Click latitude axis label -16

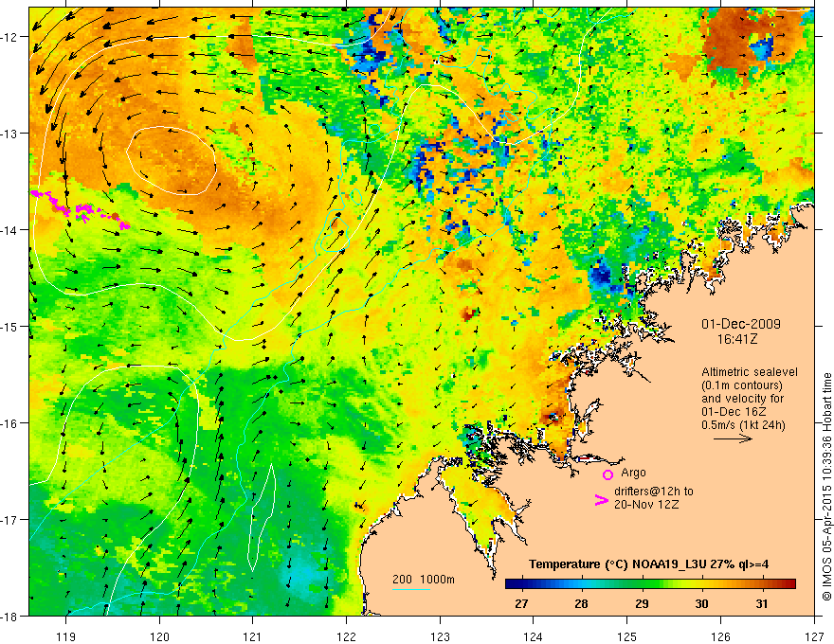[x=10, y=423]
